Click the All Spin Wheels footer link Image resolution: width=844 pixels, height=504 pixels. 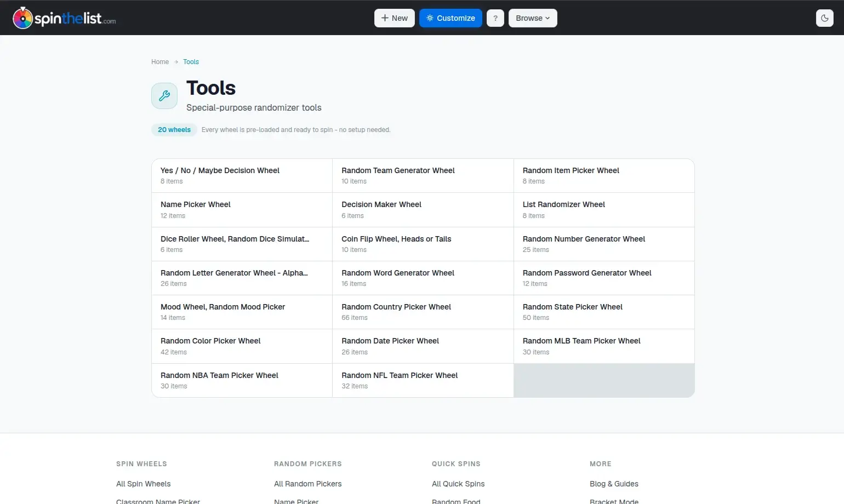click(144, 484)
